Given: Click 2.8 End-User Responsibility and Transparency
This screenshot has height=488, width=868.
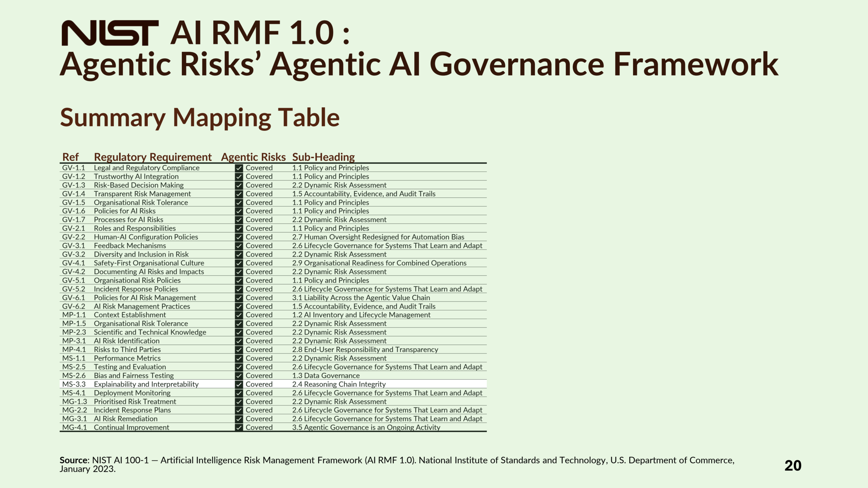Looking at the screenshot, I should coord(365,350).
